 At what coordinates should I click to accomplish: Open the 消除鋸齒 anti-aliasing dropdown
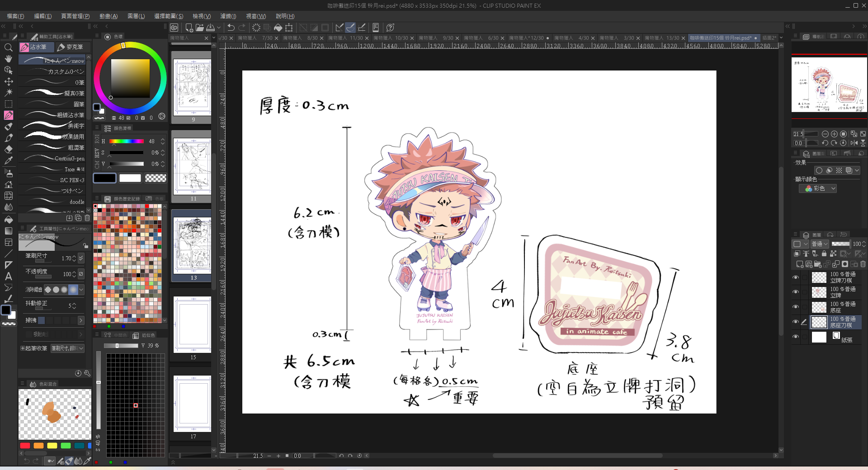(81, 290)
